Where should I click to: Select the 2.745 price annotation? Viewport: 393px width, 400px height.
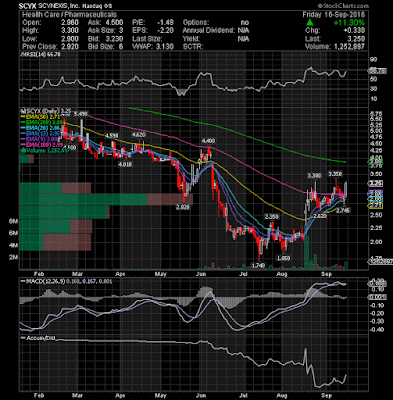click(x=343, y=210)
